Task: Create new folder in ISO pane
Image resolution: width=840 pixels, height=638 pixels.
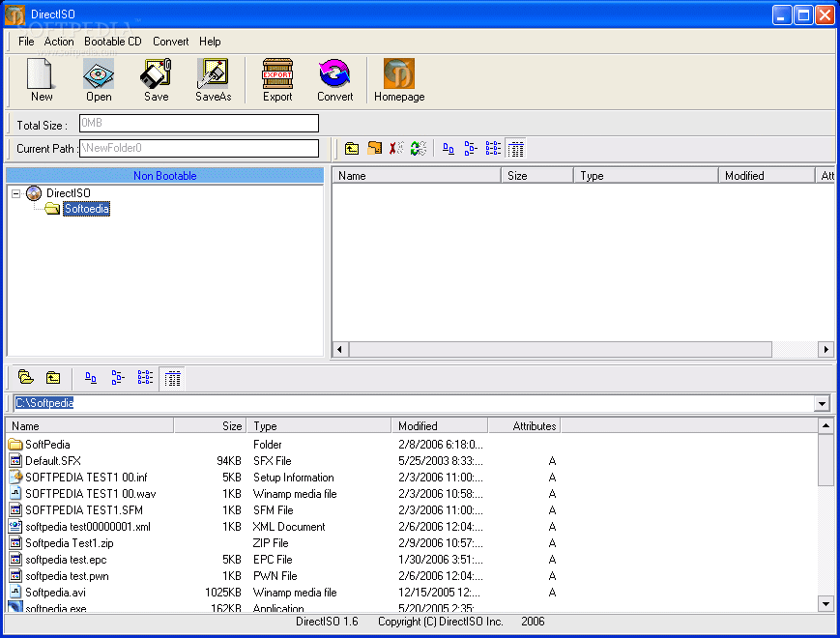Action: (x=374, y=149)
